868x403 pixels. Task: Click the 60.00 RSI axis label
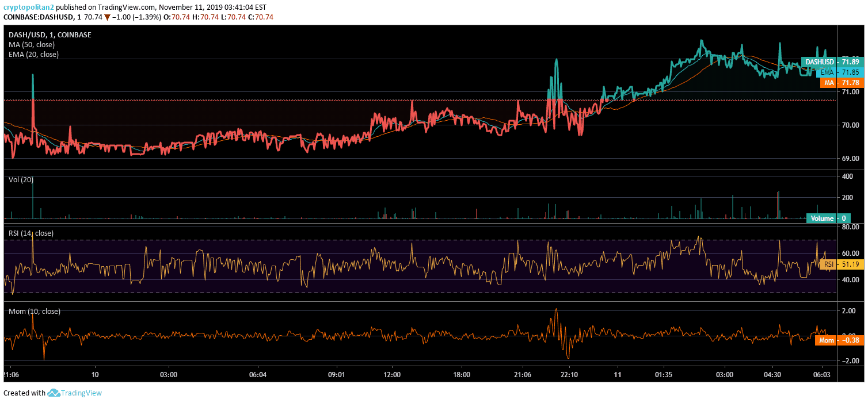click(x=850, y=254)
